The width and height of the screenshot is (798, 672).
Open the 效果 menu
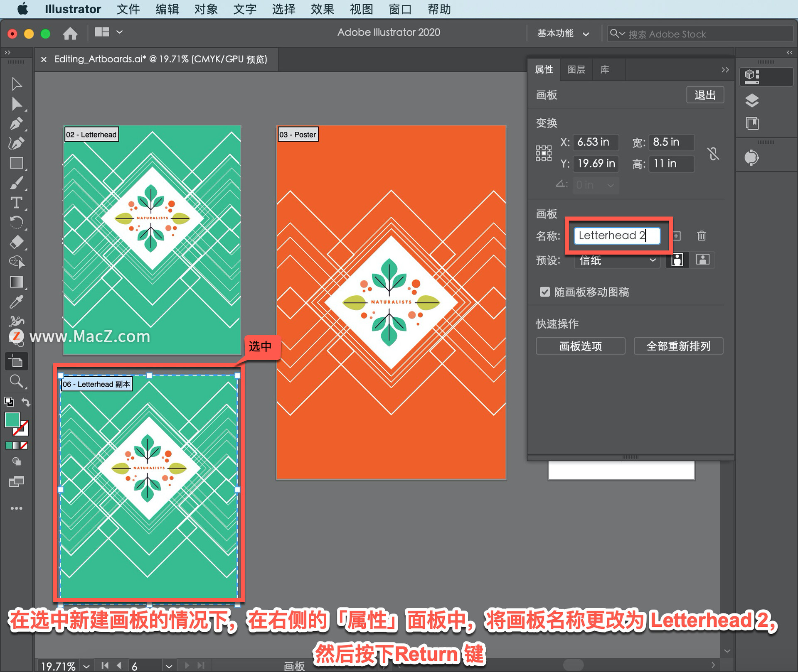click(322, 9)
